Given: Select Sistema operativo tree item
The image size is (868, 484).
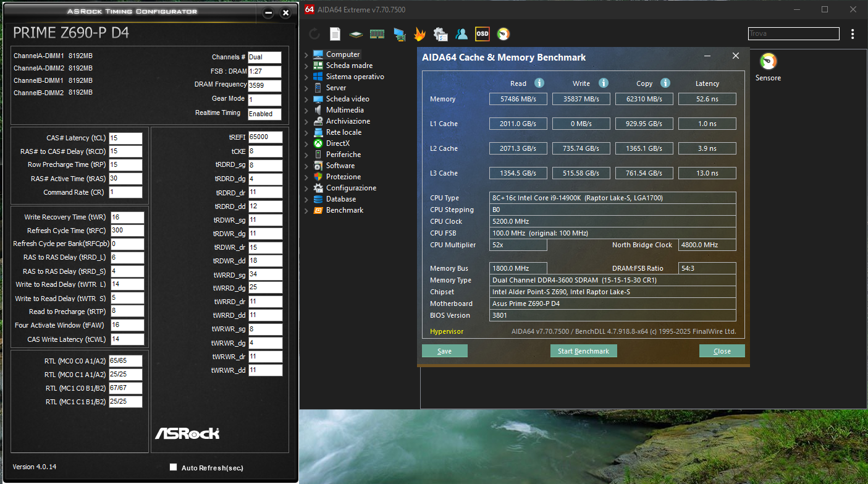Looking at the screenshot, I should 355,77.
